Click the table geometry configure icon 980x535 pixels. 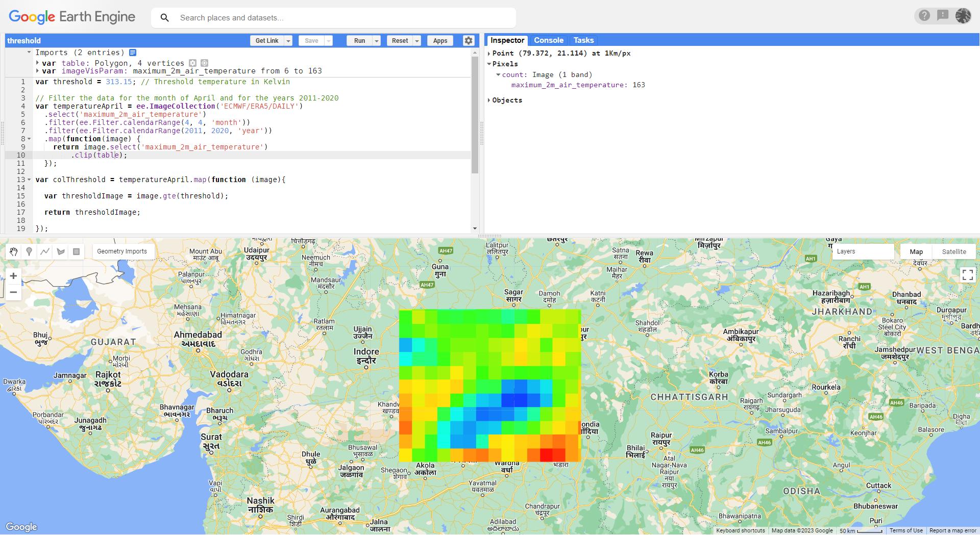click(192, 63)
